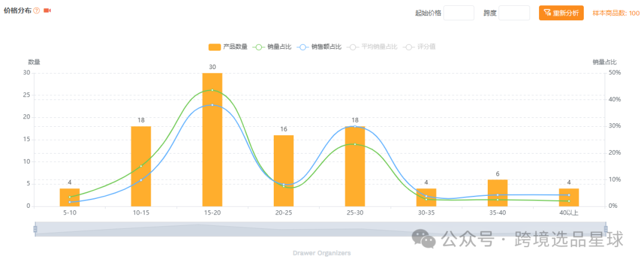Click the 销量占比 right axis title

click(x=605, y=63)
